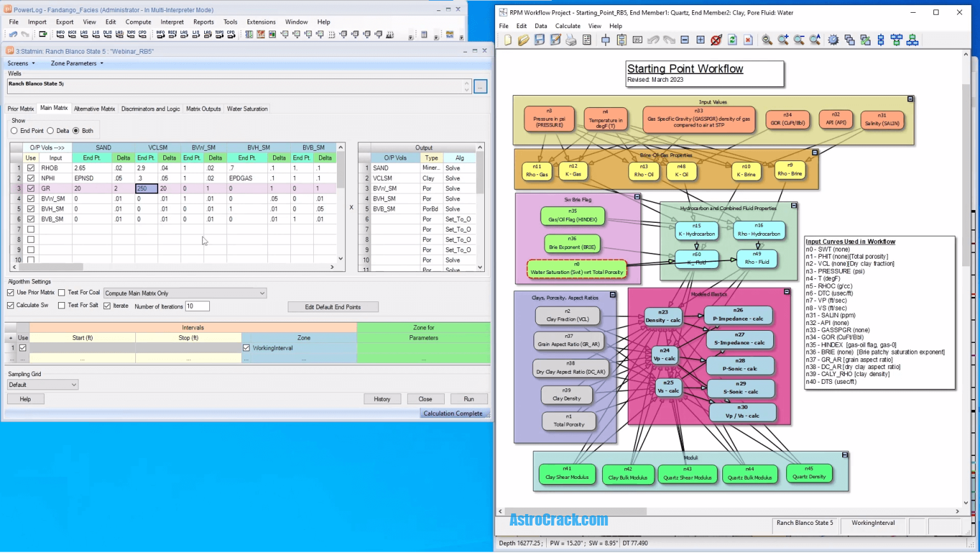The image size is (980, 553).
Task: Select the red delete-node icon in RPM toolbar
Action: (748, 40)
